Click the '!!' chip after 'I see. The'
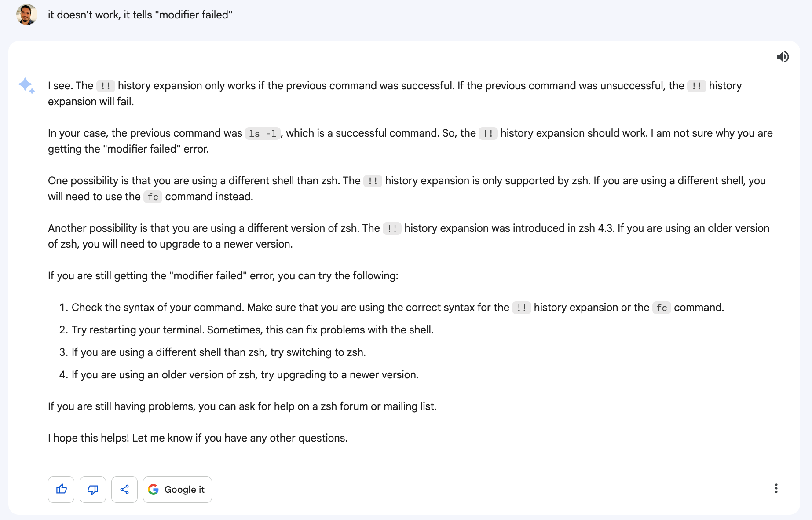812x520 pixels. [x=106, y=86]
